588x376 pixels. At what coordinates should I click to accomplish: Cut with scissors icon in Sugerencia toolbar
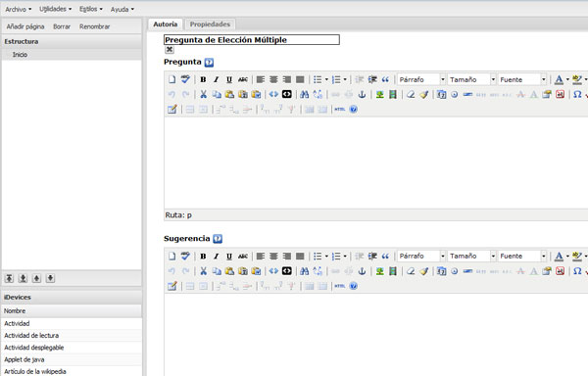pyautogui.click(x=203, y=271)
